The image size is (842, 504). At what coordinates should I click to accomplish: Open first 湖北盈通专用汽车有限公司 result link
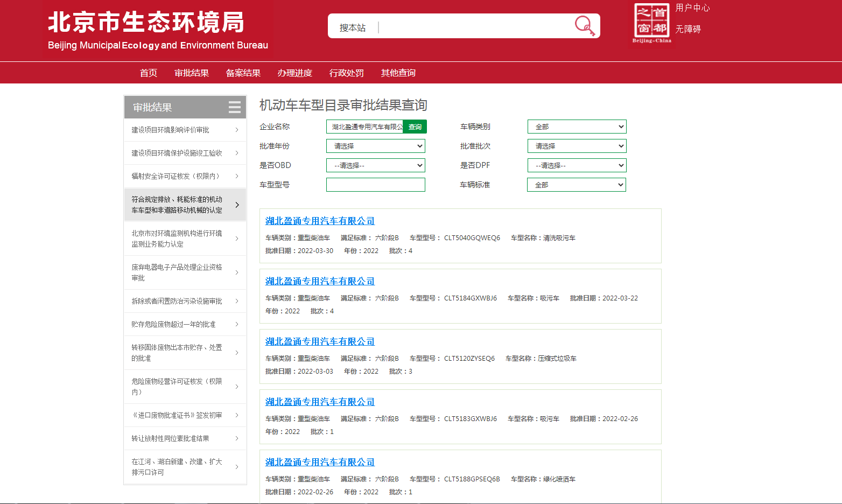pyautogui.click(x=320, y=221)
